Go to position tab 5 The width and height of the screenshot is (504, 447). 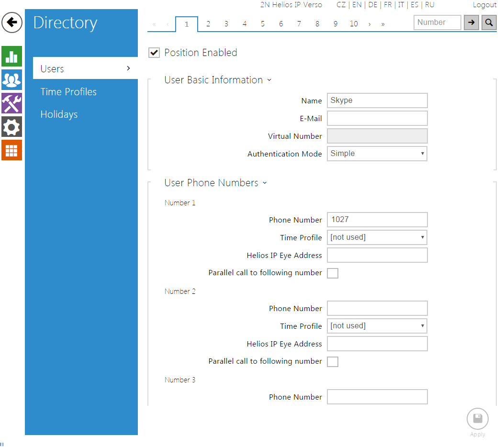point(262,24)
